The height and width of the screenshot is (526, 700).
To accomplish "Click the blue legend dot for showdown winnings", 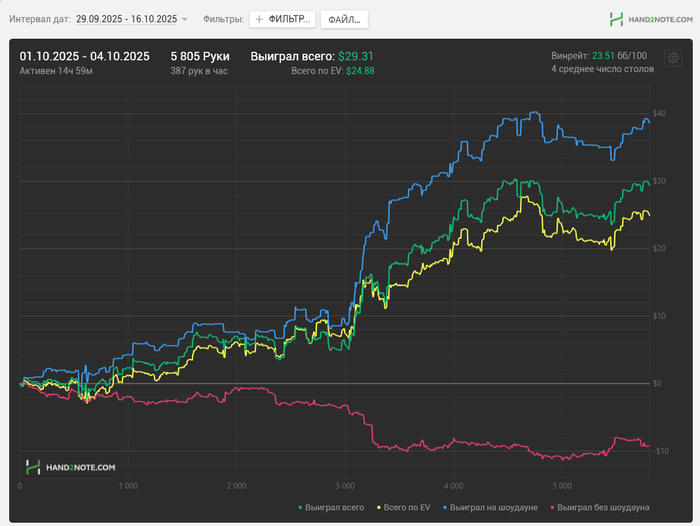I will pos(445,508).
